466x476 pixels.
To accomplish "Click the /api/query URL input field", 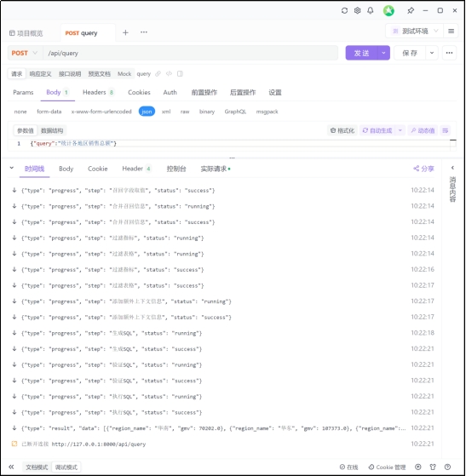I will pos(191,53).
